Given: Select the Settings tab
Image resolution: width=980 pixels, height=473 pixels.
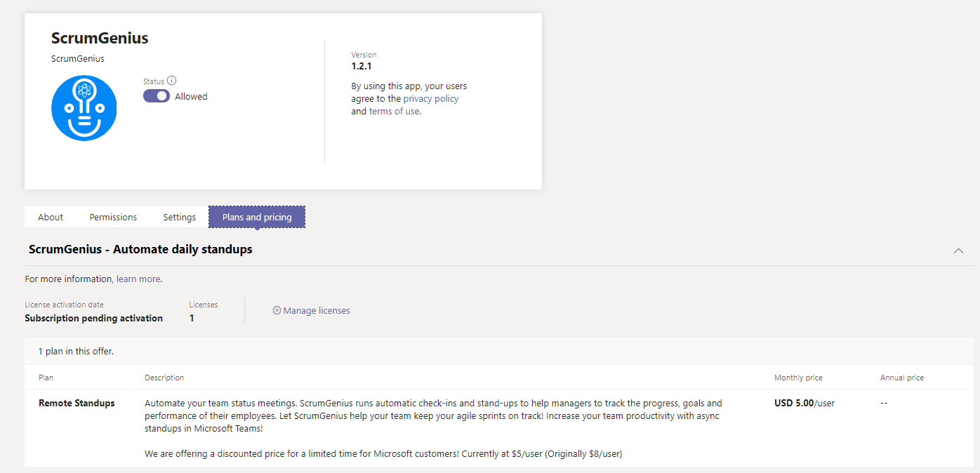Looking at the screenshot, I should point(179,217).
